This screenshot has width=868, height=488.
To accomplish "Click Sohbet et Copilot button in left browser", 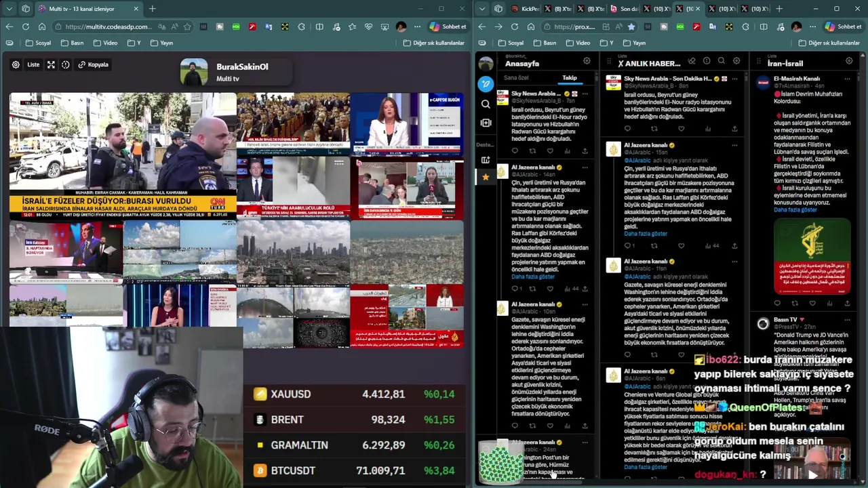I will [x=448, y=26].
